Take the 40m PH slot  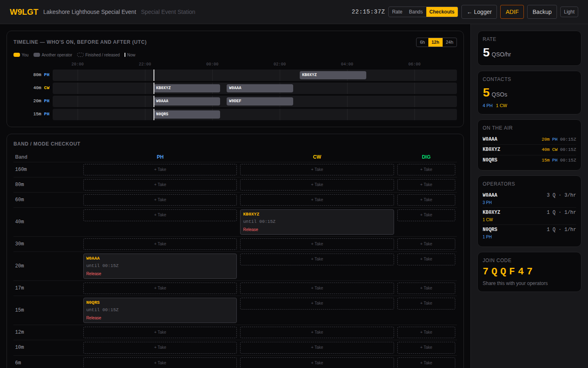point(160,215)
